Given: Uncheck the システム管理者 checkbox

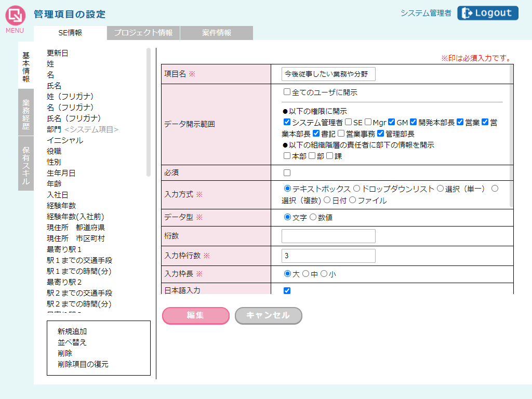Looking at the screenshot, I should pyautogui.click(x=287, y=123).
